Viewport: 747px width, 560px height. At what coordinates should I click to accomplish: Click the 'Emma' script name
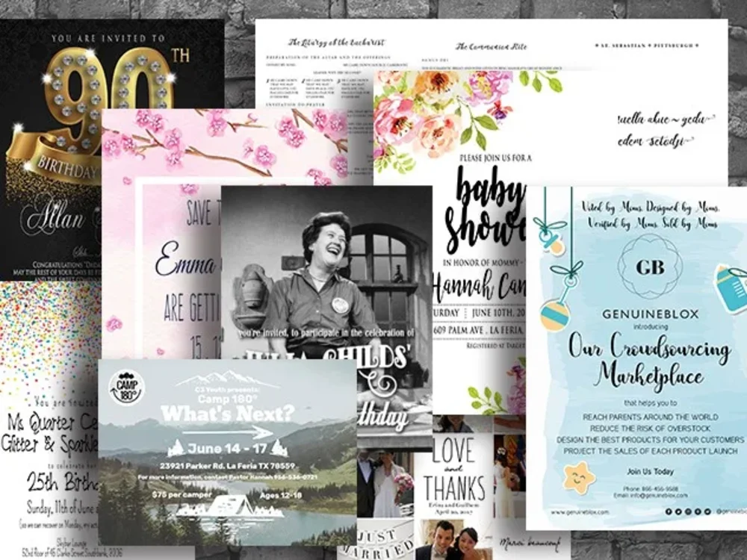click(187, 261)
